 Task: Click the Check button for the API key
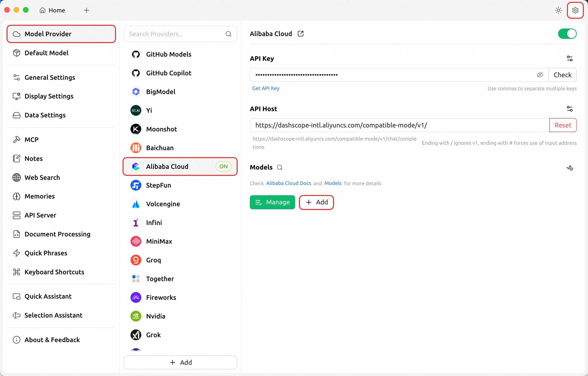563,75
